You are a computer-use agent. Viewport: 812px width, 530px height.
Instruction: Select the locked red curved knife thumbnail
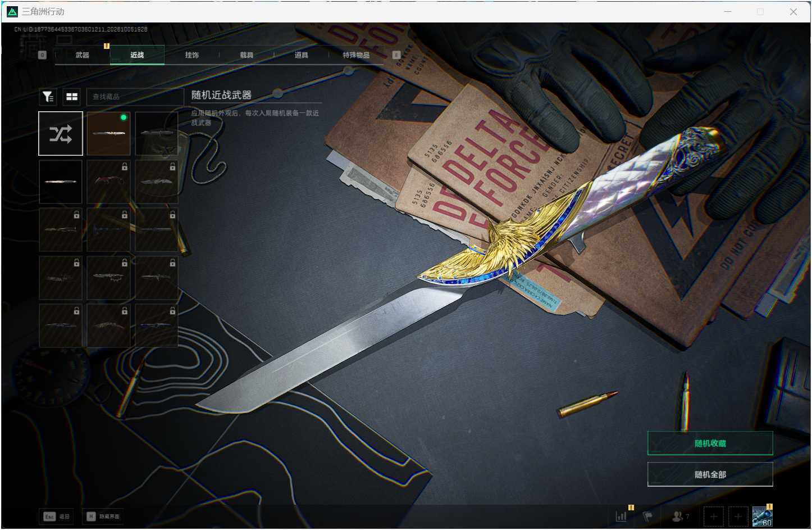click(108, 182)
